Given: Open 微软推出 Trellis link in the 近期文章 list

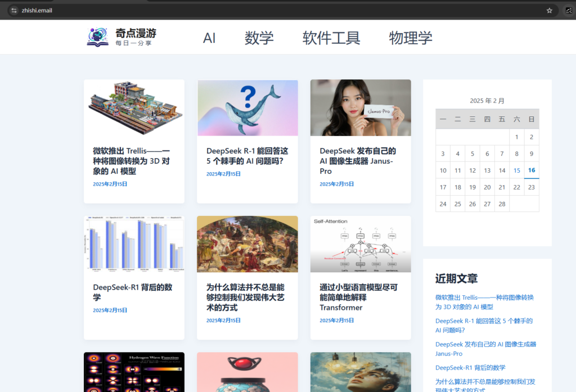Looking at the screenshot, I should (484, 302).
